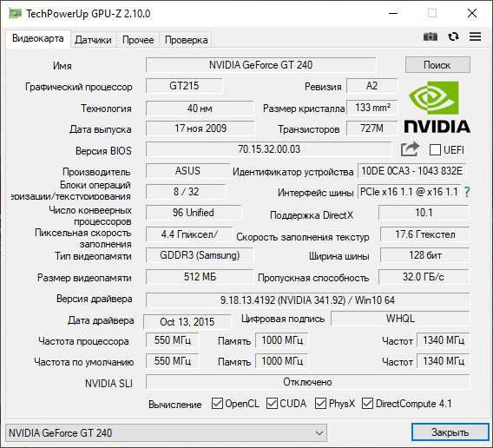
Task: Click the 96 Unified shaders field
Action: click(x=194, y=213)
